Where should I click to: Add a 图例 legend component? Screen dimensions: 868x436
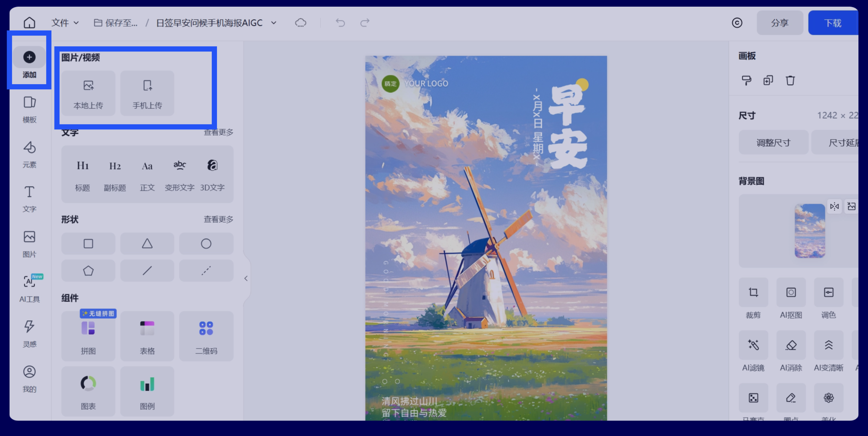click(147, 391)
